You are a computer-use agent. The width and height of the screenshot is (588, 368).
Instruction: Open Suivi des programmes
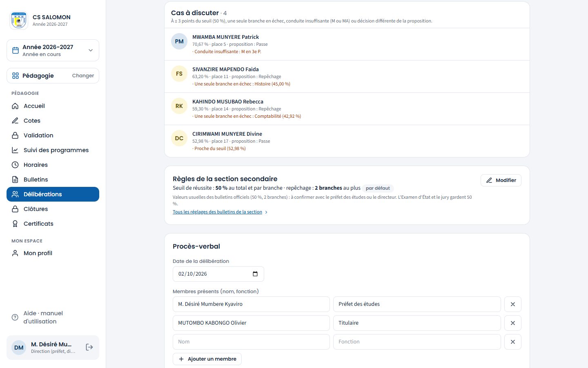click(x=53, y=150)
